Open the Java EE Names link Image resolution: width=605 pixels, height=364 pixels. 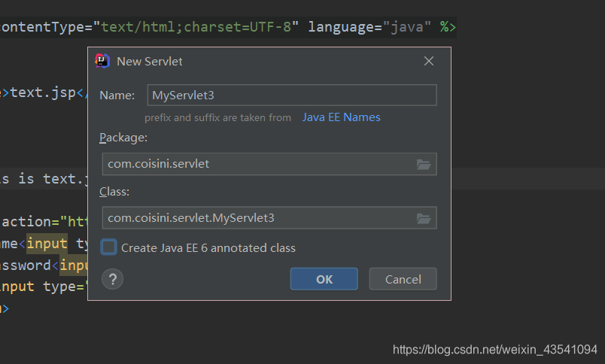tap(341, 117)
